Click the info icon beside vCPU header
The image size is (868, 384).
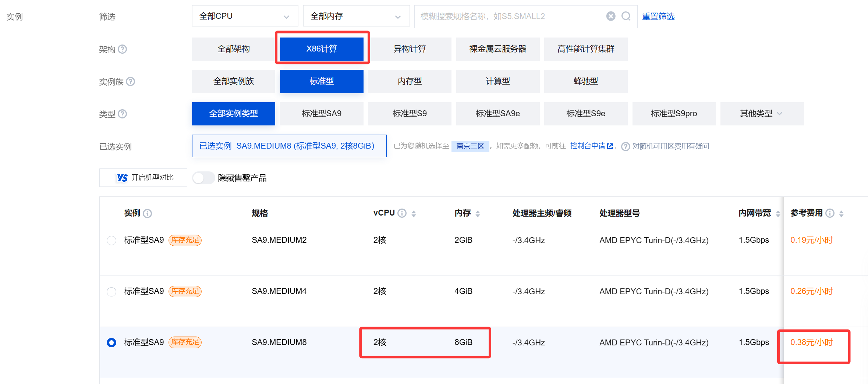(x=402, y=213)
